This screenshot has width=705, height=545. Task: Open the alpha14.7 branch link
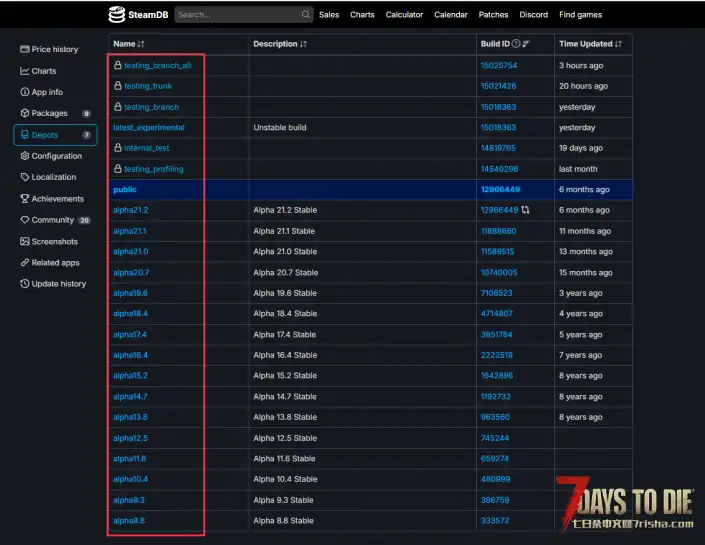coord(130,397)
